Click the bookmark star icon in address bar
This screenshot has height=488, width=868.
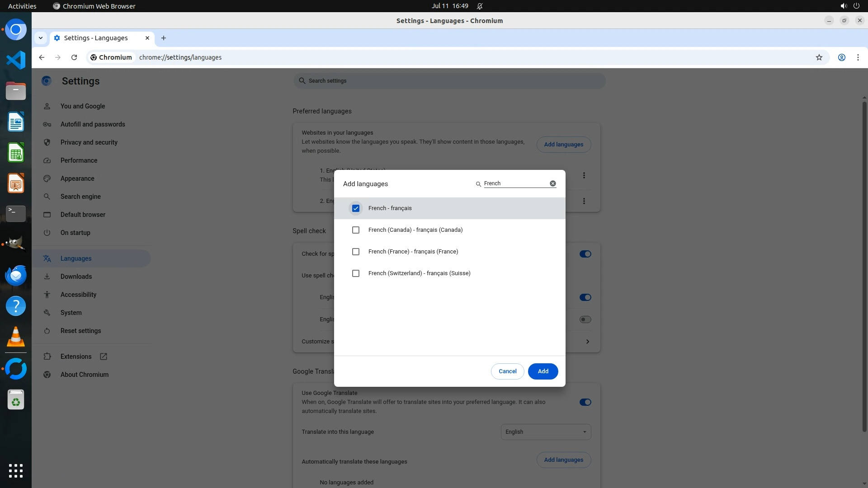pyautogui.click(x=819, y=57)
